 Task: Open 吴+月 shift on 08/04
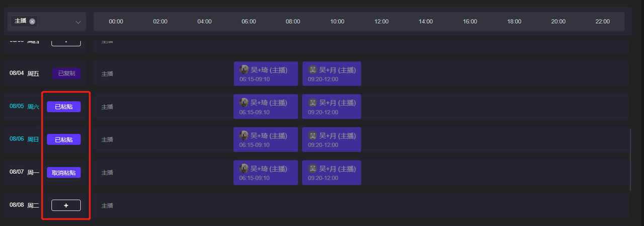(332, 73)
